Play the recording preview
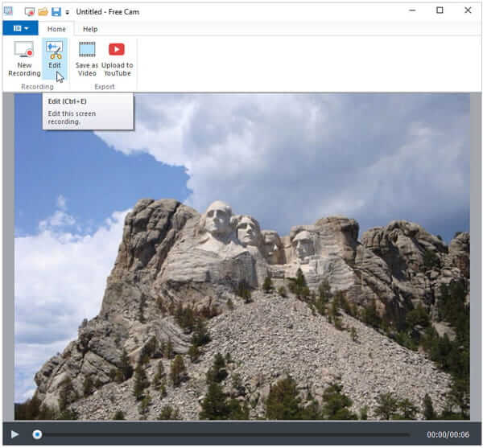This screenshot has width=483, height=448. [14, 434]
